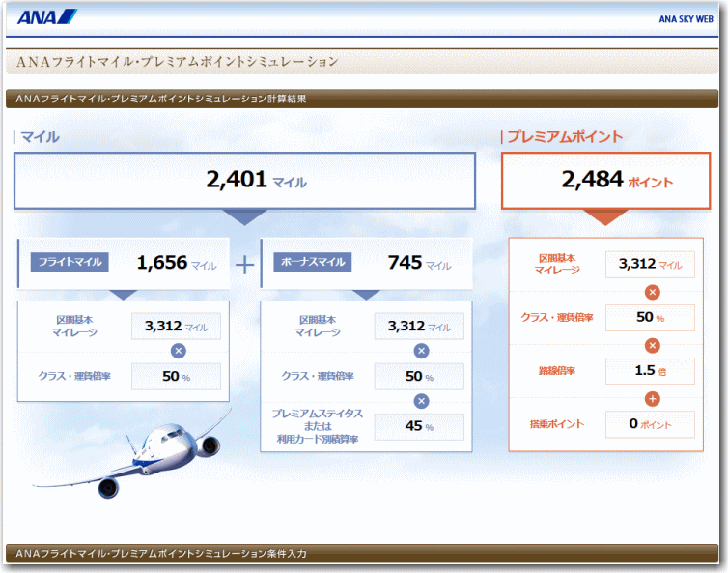Click the シミュレーション条件入力 header bar at bottom
Image resolution: width=728 pixels, height=573 pixels.
click(x=362, y=554)
